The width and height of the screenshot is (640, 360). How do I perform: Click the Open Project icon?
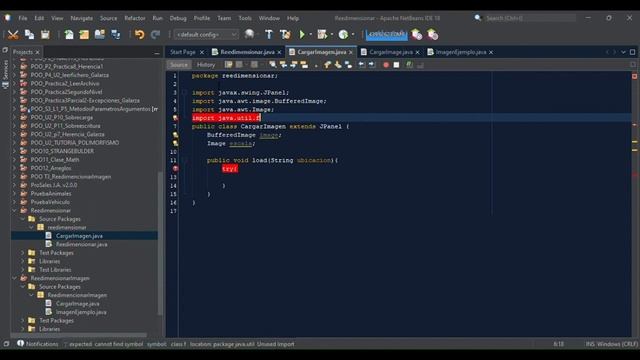click(x=100, y=35)
